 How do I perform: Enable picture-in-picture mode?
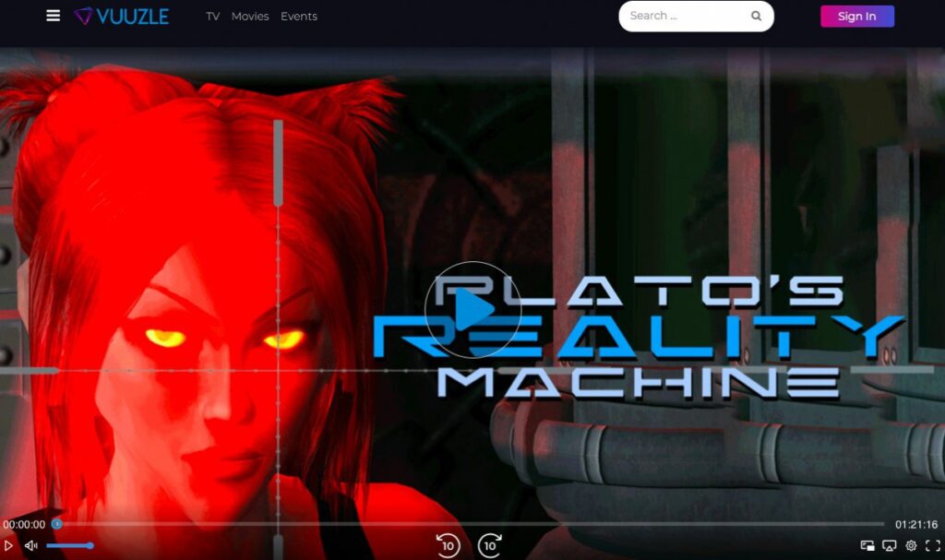click(x=867, y=546)
